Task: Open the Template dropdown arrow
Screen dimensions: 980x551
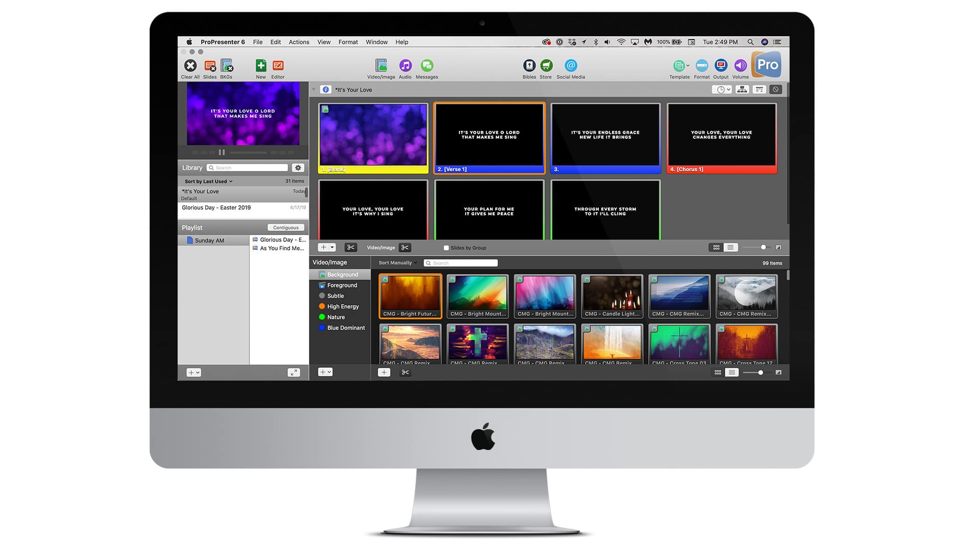Action: (688, 65)
